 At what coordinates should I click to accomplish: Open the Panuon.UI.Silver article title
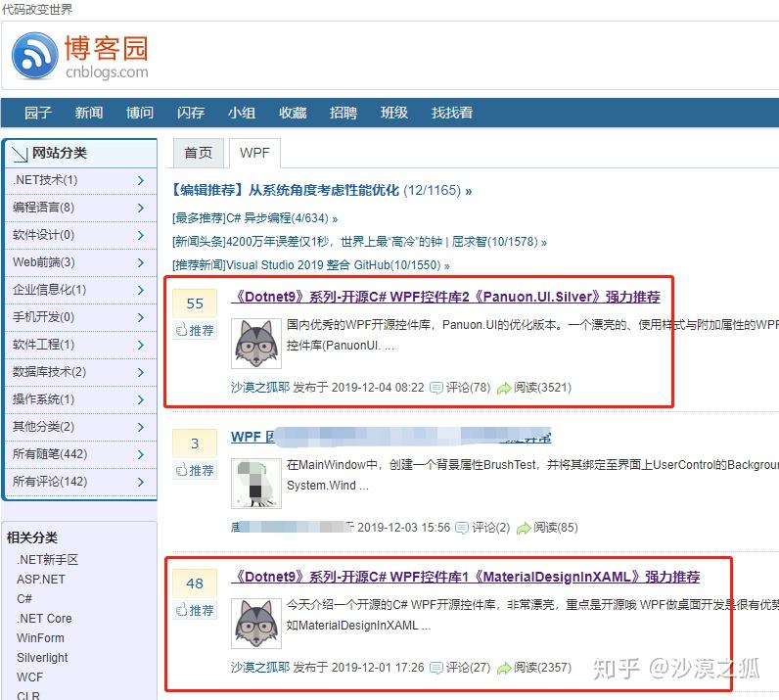[445, 297]
